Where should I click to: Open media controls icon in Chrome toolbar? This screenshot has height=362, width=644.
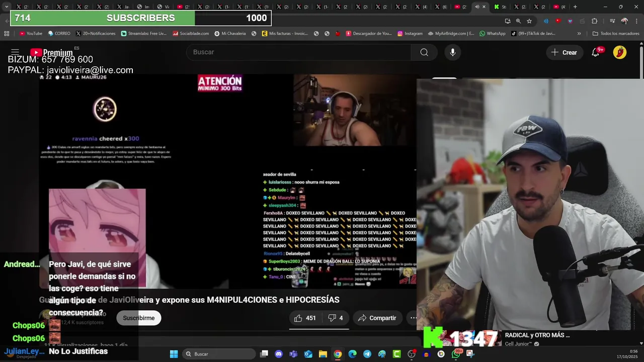612,21
